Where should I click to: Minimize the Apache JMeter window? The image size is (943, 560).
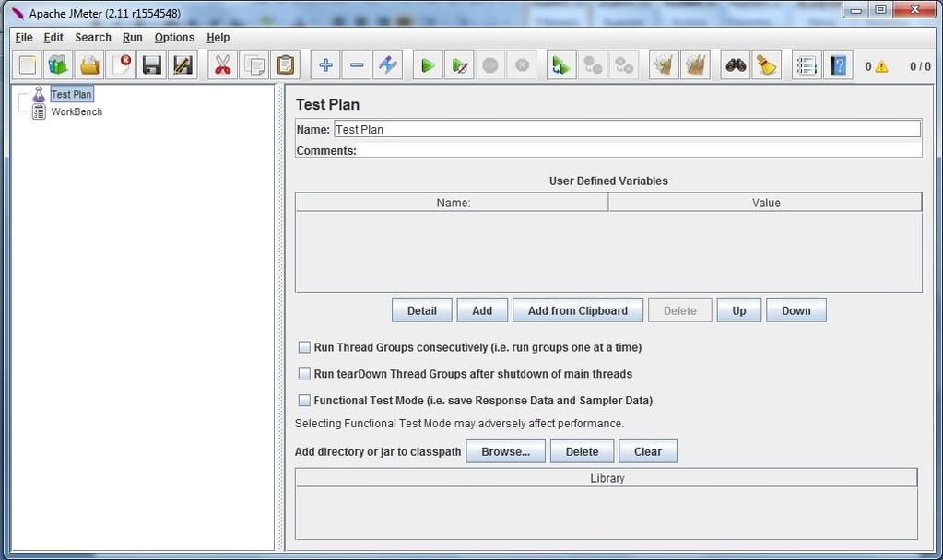(856, 10)
